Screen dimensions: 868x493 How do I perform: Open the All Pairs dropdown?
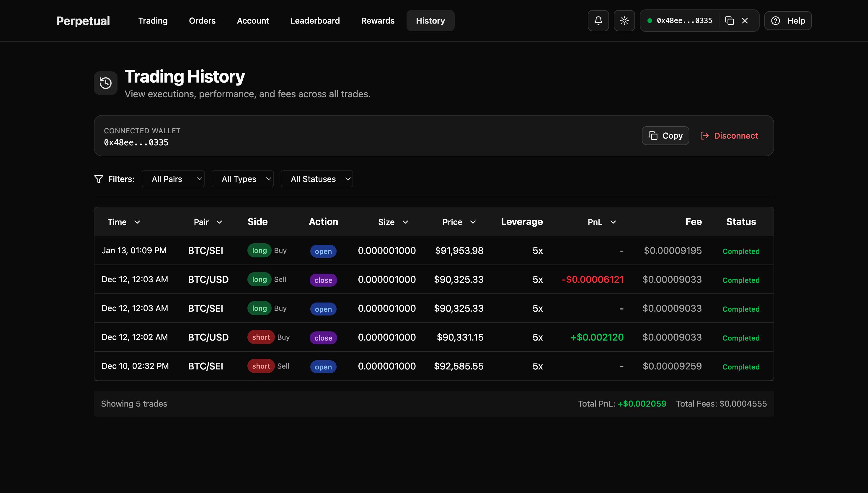tap(173, 179)
